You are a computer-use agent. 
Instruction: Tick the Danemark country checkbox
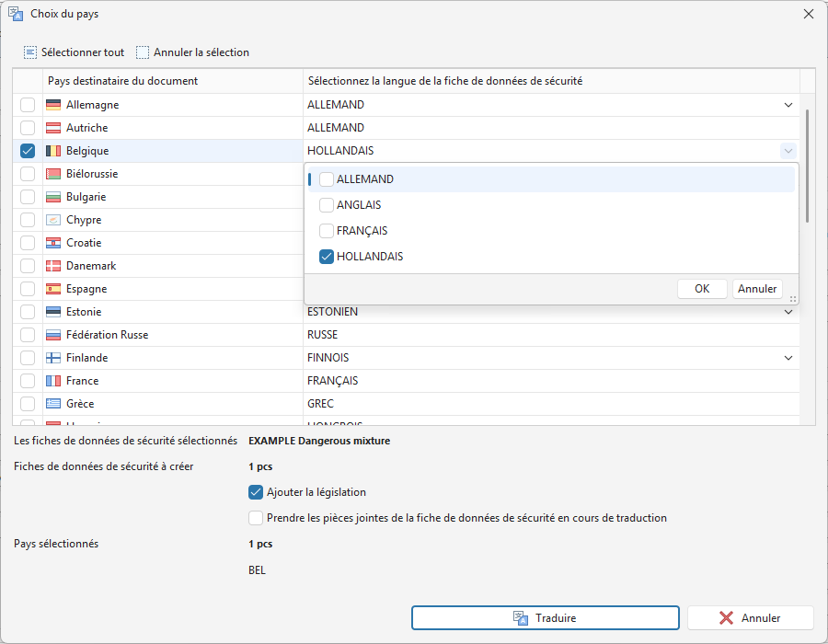(x=28, y=266)
